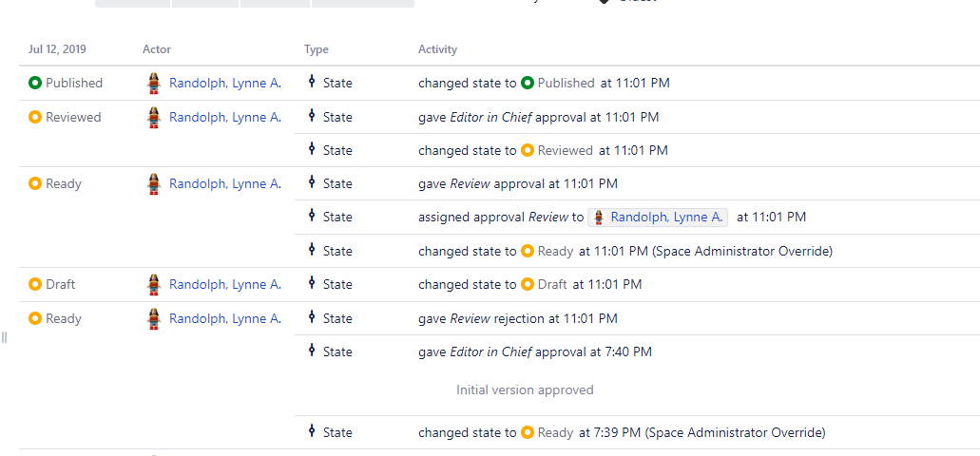Click the 'Reviewed' state label in the left column

73,117
